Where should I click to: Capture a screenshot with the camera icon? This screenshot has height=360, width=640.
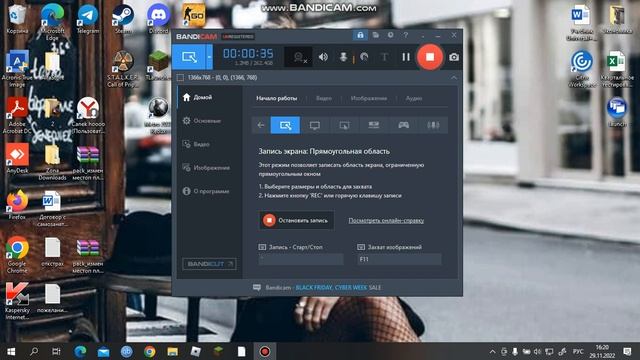[454, 57]
